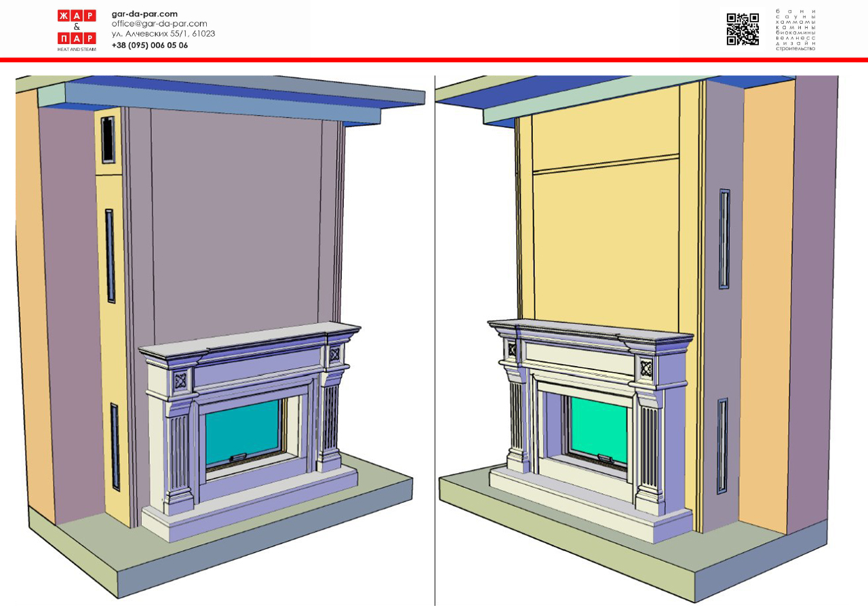The height and width of the screenshot is (616, 868).
Task: Click the left rosette ornament on left fireplace
Action: (180, 381)
